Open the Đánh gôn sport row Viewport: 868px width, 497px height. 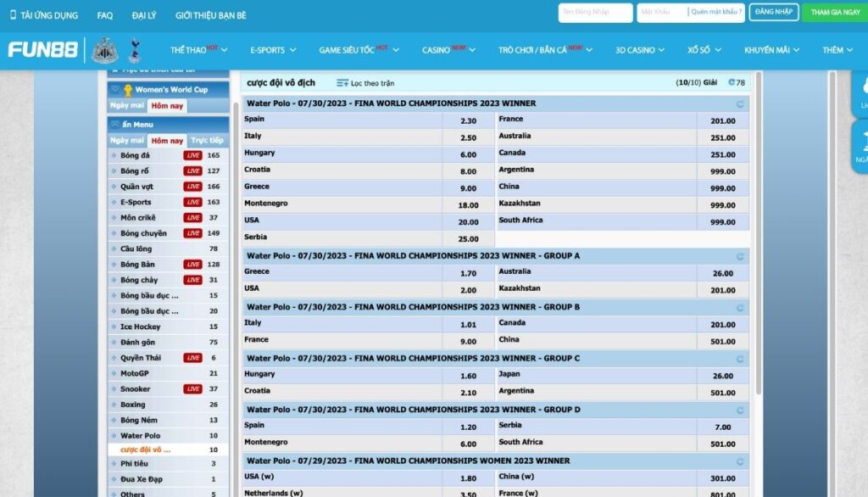[169, 343]
